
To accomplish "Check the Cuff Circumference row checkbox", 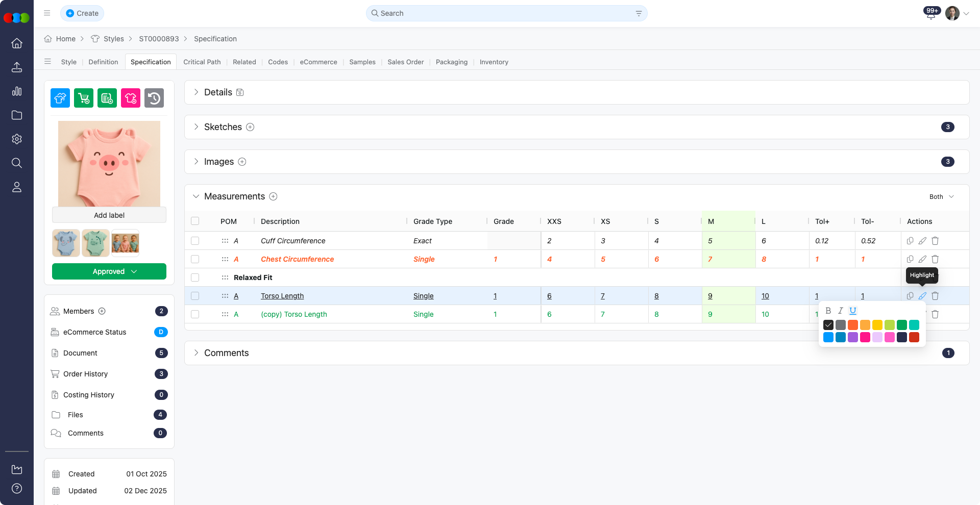I will click(195, 241).
